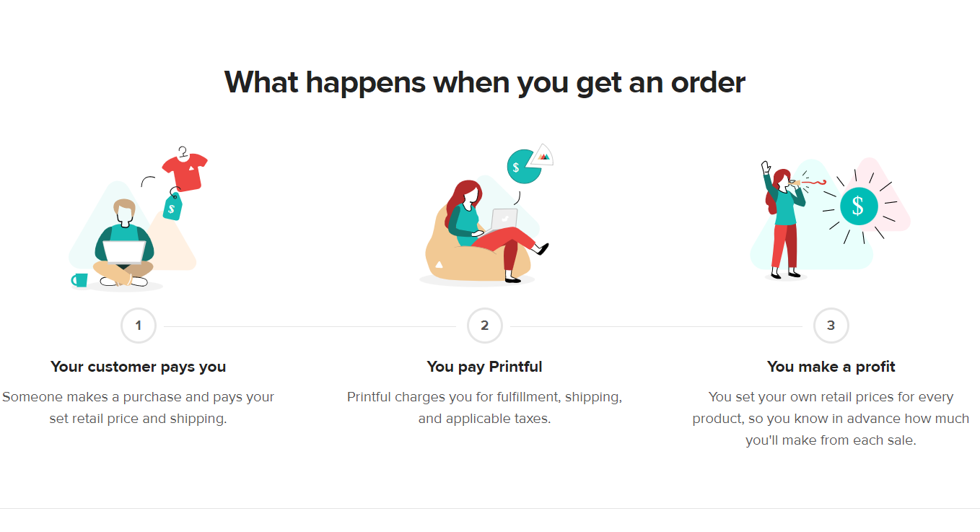The image size is (980, 532).
Task: Click the 'Someone makes a purchase' description
Action: point(139,408)
